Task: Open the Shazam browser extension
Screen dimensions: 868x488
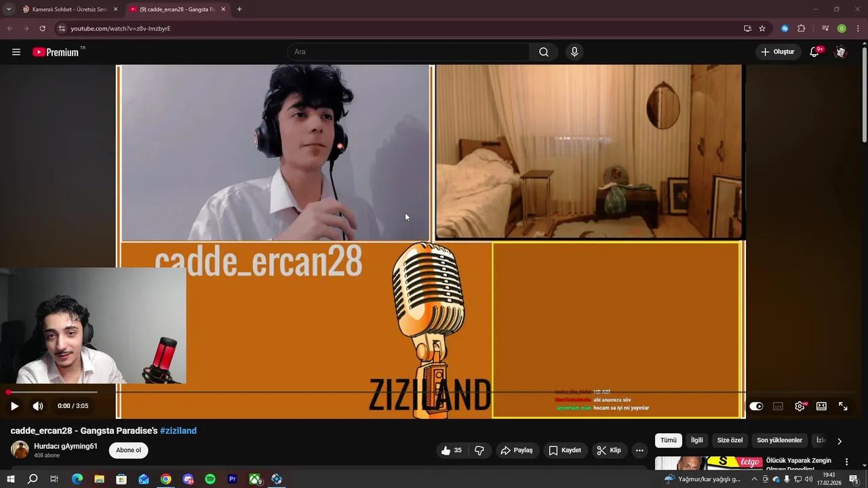Action: 785,28
